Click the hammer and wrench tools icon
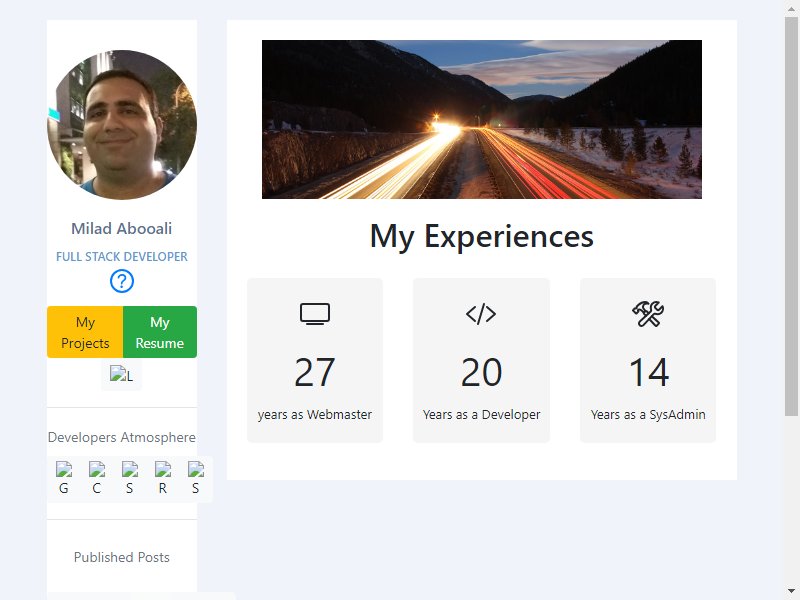Viewport: 800px width, 600px height. click(648, 314)
